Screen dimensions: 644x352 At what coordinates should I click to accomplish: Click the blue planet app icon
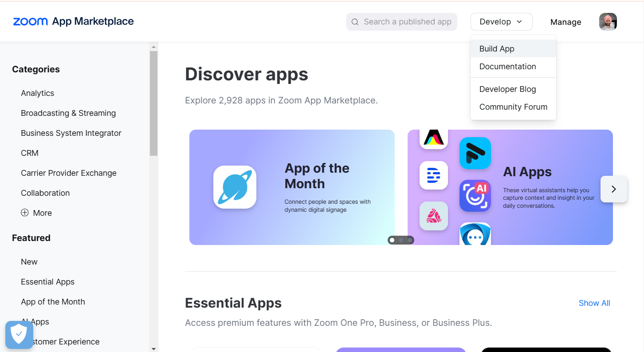235,187
